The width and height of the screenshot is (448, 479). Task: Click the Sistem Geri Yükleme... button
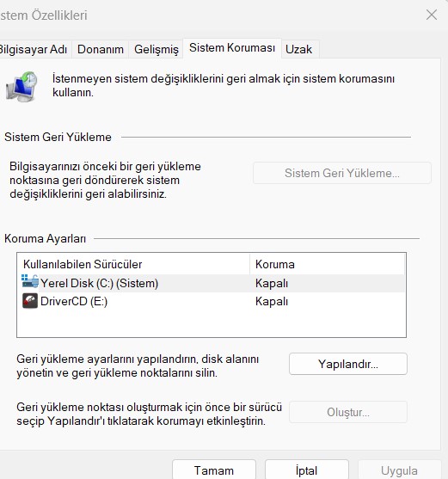click(342, 173)
